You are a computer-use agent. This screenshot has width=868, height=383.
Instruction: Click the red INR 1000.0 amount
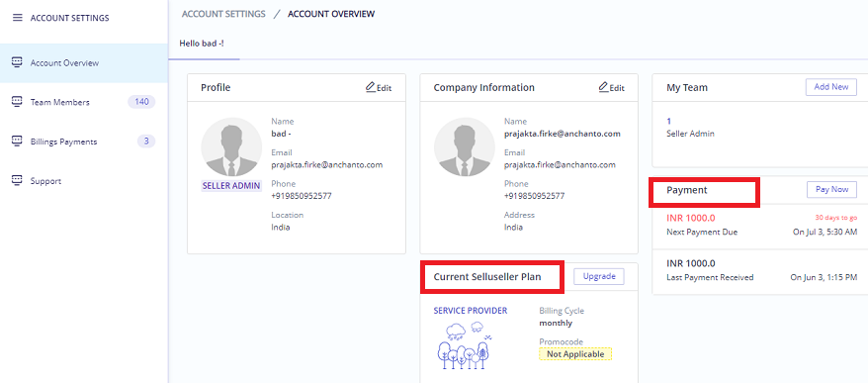(x=692, y=219)
